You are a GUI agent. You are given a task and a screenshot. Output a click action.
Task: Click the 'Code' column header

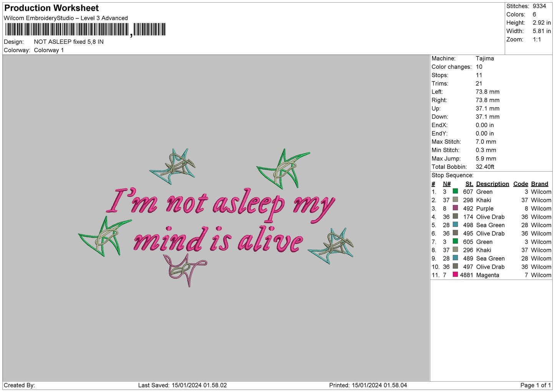[x=521, y=184]
